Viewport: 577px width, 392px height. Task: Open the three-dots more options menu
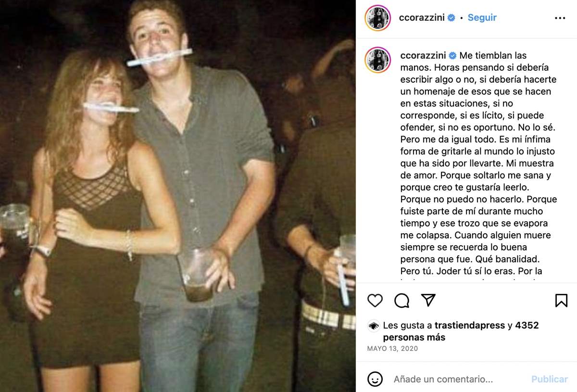[560, 18]
